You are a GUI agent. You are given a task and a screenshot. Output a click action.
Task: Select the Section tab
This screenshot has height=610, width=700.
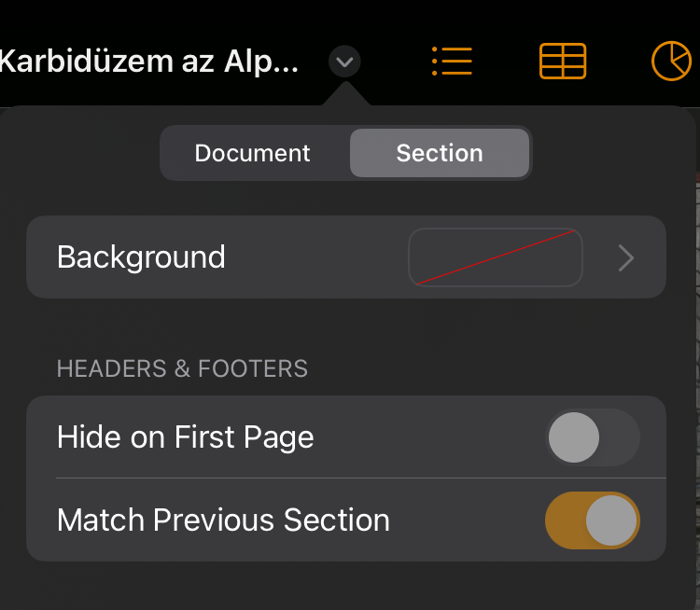(440, 153)
